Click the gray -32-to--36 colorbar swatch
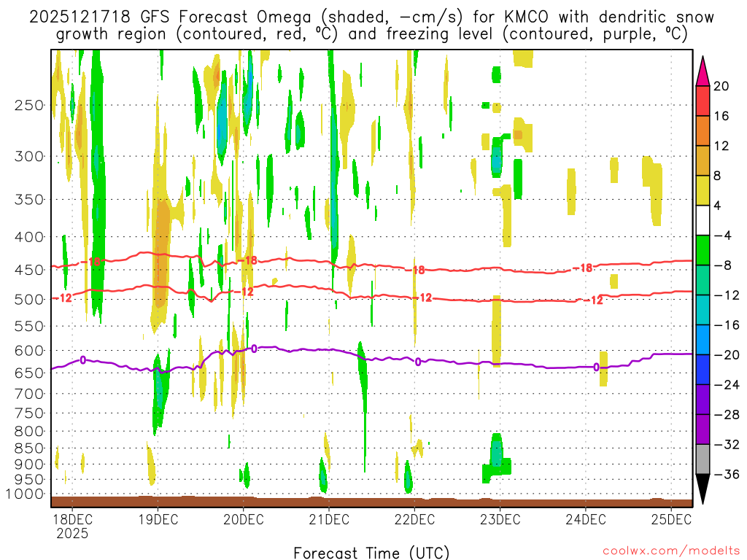747x560 pixels. pyautogui.click(x=703, y=459)
